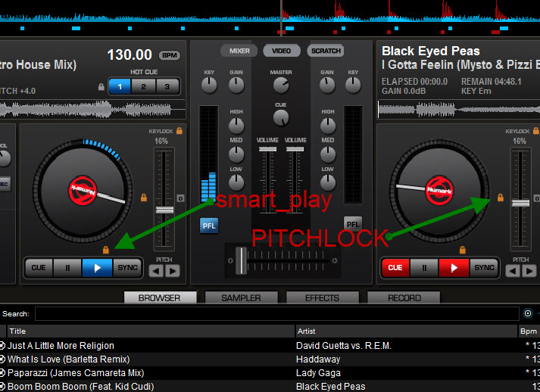Trigger hot cue 3 on left deck
The width and height of the screenshot is (540, 392).
coord(167,86)
